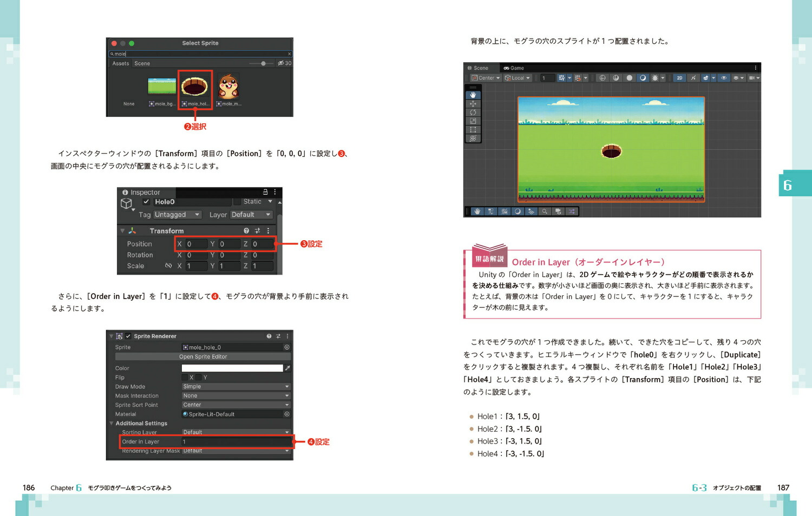Image resolution: width=812 pixels, height=516 pixels.
Task: Select the mole_bg sprite thumbnail
Action: coord(162,85)
